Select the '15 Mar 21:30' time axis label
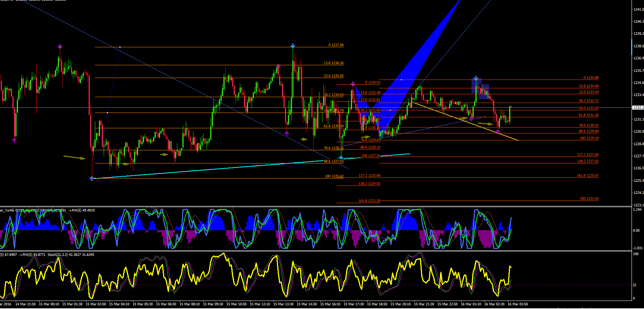This screenshot has width=644, height=309. 424,304
